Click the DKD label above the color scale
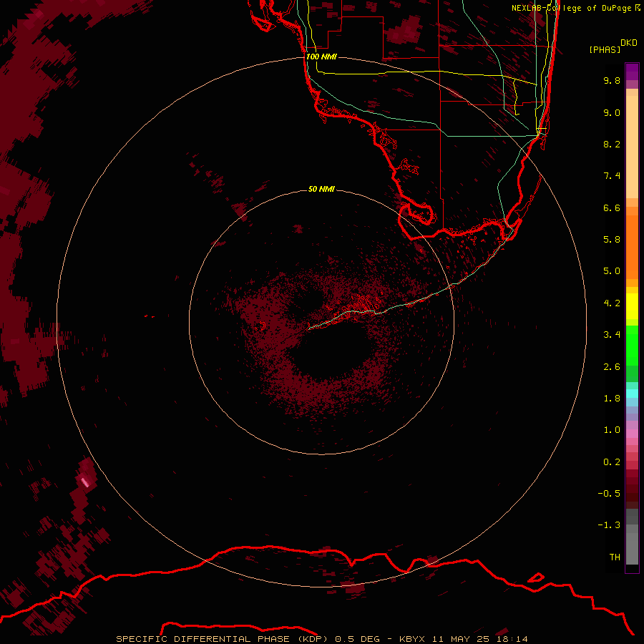Image resolution: width=644 pixels, height=644 pixels. (628, 43)
